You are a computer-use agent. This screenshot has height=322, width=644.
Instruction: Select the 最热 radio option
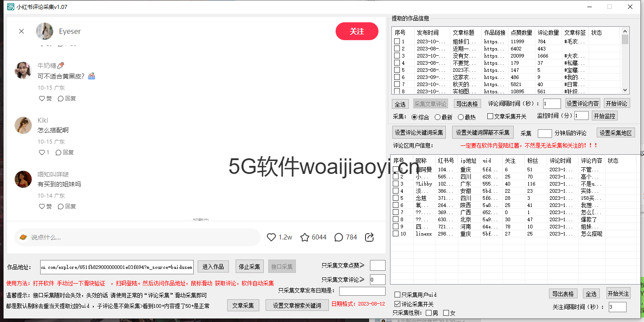point(461,117)
